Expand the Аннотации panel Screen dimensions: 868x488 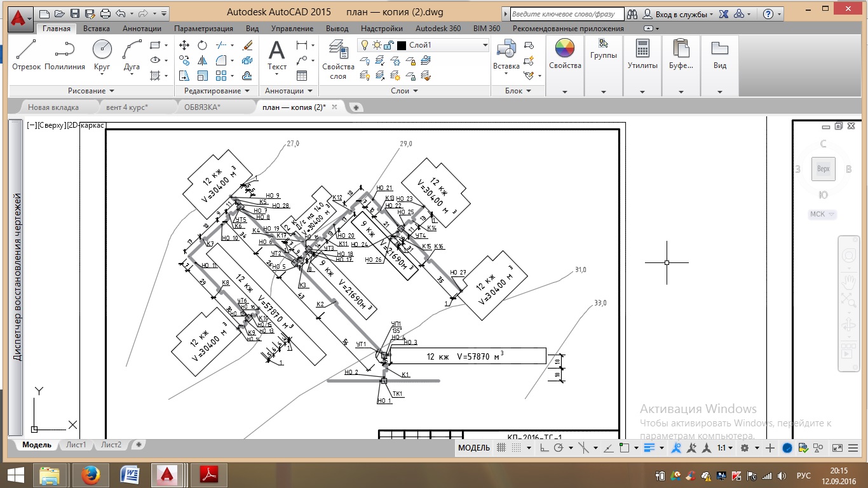288,91
